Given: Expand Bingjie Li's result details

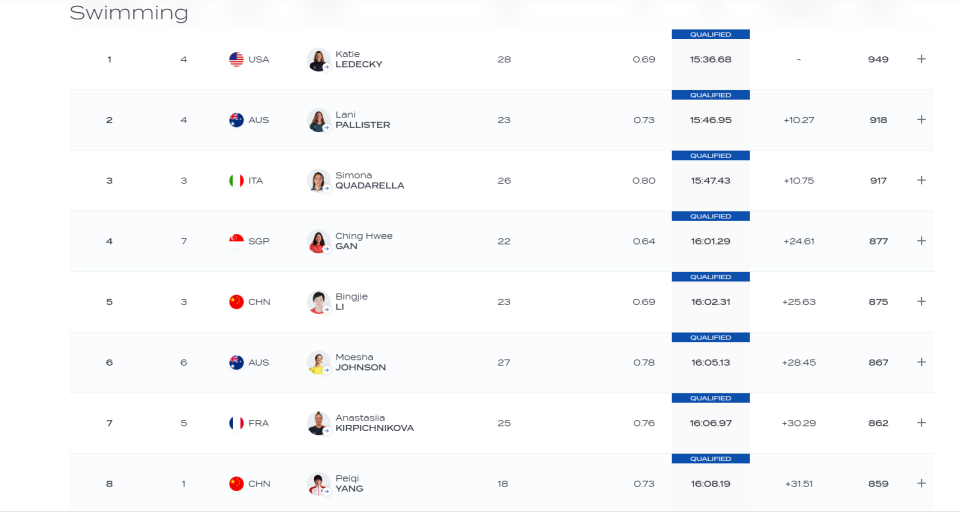Looking at the screenshot, I should coord(921,301).
